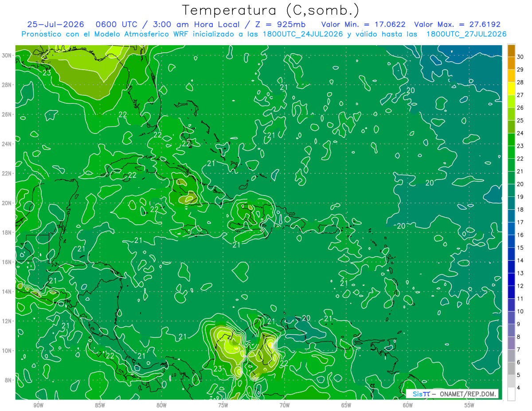Select the 22N latitude label

(7, 173)
